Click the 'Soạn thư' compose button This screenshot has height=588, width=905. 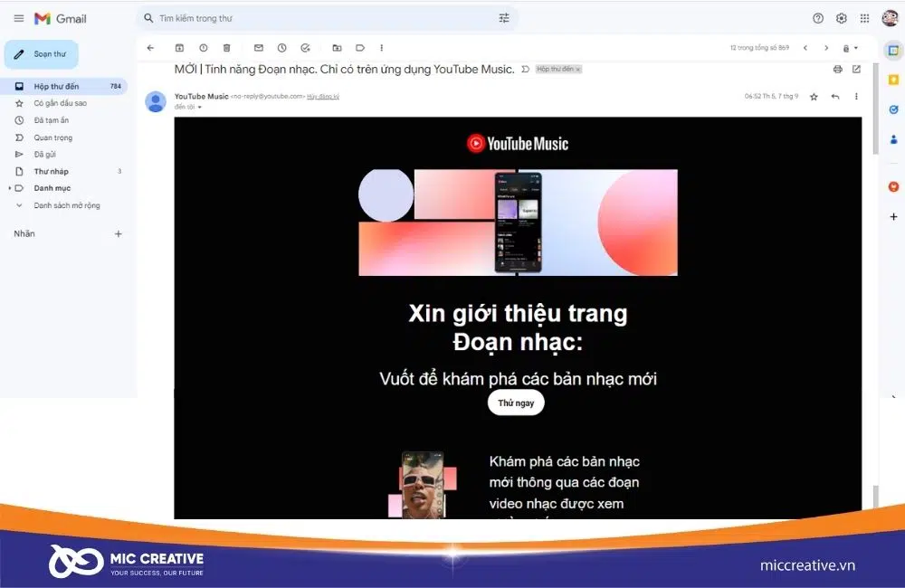click(42, 54)
